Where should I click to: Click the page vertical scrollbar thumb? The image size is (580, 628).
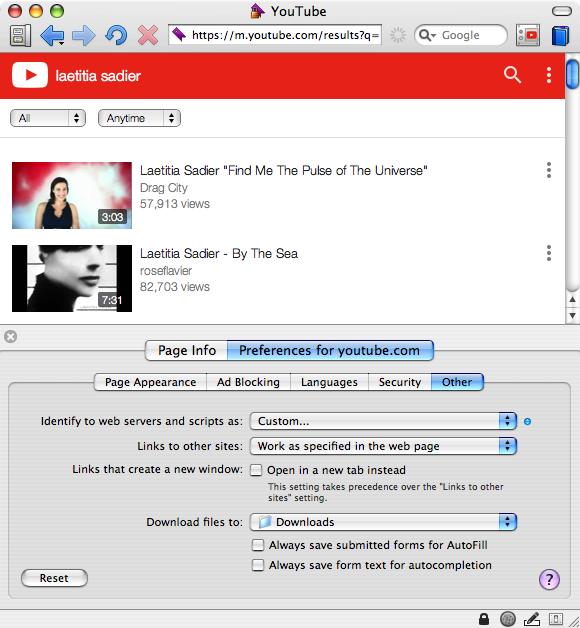(572, 74)
